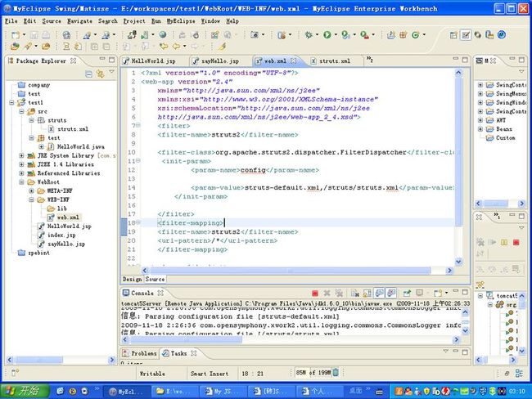The width and height of the screenshot is (532, 399).
Task: Click the Open Console icon
Action: 438,294
